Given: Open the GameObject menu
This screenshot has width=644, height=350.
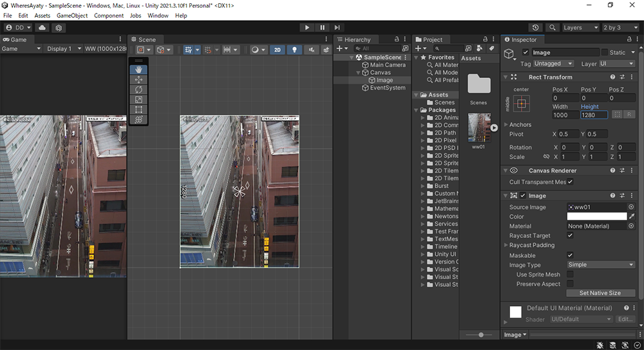Looking at the screenshot, I should tap(71, 15).
